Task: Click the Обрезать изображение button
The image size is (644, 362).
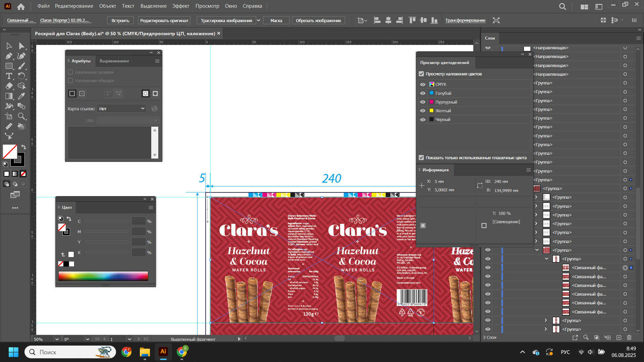Action: point(318,20)
